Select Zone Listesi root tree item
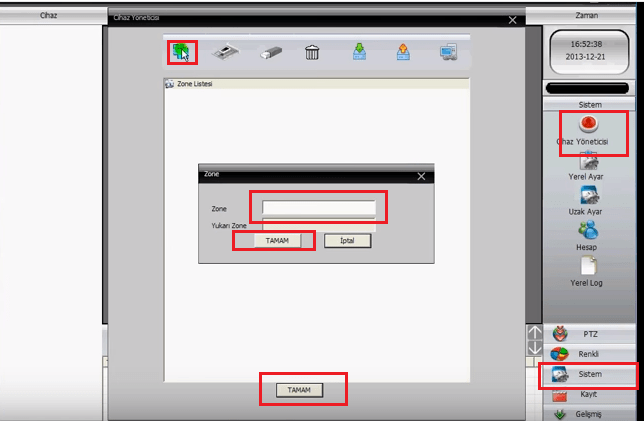Image resolution: width=644 pixels, height=421 pixels. [195, 84]
